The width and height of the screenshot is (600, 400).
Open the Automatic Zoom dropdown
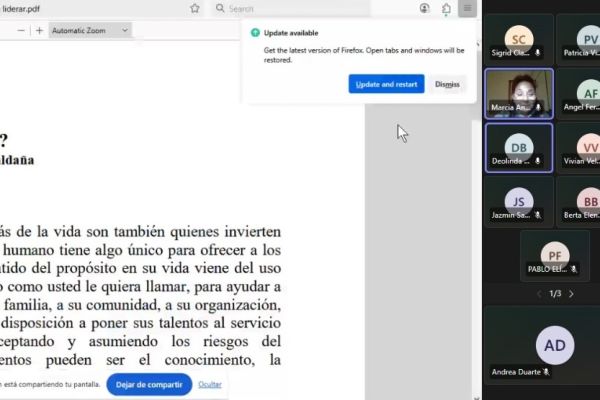point(89,31)
